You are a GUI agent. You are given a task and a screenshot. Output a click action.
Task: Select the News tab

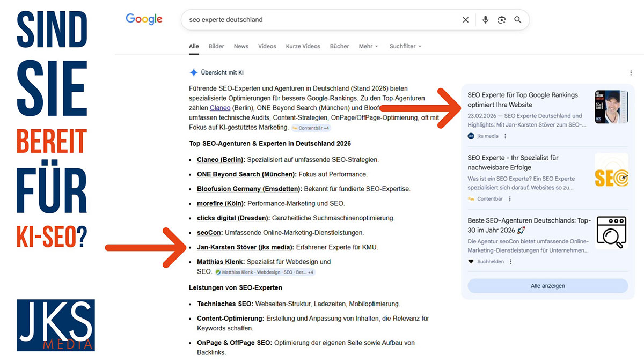[241, 46]
